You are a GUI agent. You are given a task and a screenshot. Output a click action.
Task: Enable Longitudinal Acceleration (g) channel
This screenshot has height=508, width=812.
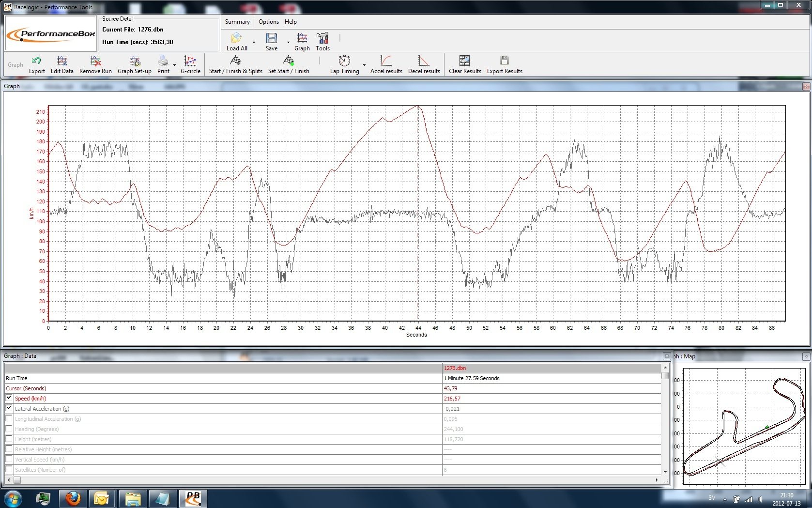click(9, 418)
